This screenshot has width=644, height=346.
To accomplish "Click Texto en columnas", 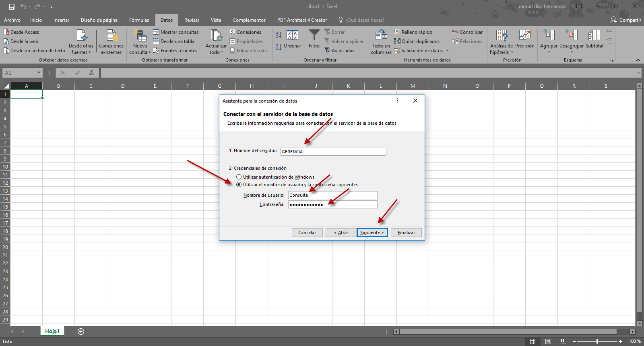I will 381,42.
